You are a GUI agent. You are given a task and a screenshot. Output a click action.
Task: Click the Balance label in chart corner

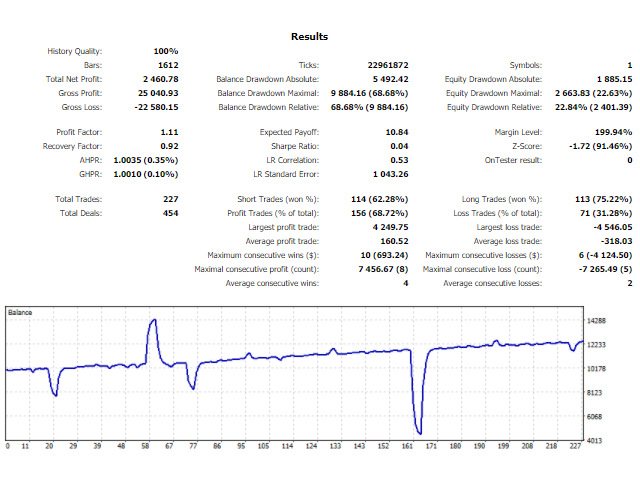tap(21, 313)
